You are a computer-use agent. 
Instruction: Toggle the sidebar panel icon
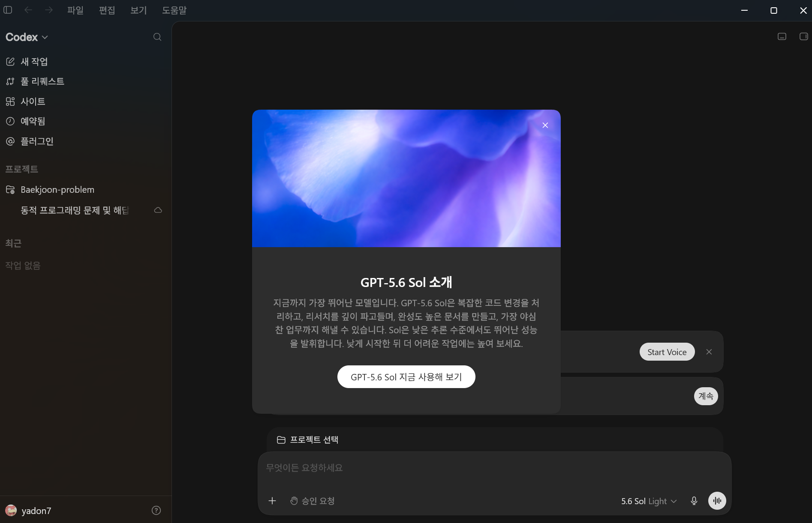[x=8, y=10]
